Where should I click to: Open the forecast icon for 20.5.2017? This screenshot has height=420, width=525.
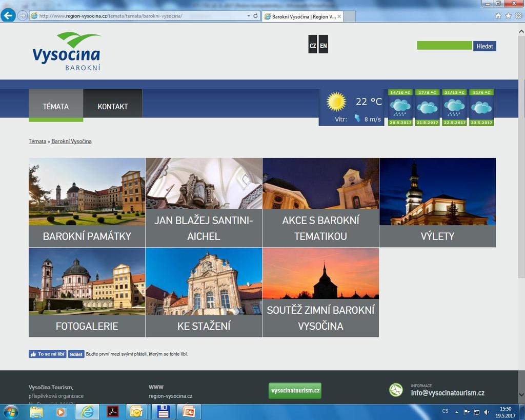click(400, 107)
